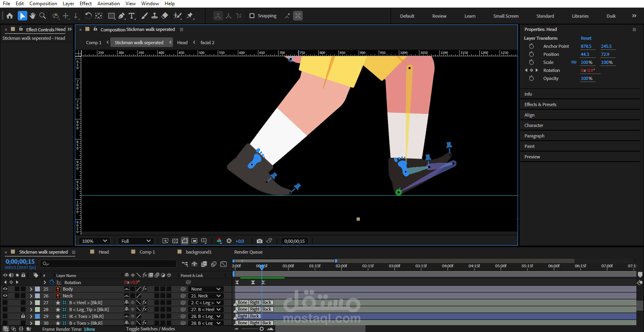This screenshot has height=332, width=644.
Task: Expand the Body layer properties
Action: tap(31, 289)
